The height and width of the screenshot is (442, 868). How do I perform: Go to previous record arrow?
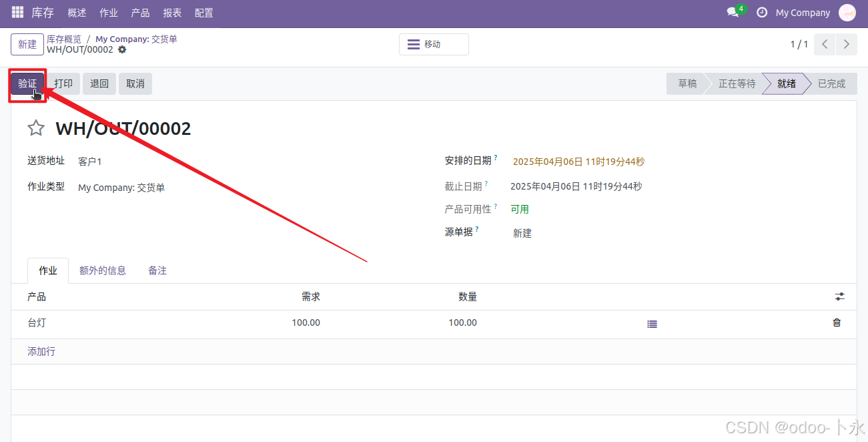tap(825, 45)
